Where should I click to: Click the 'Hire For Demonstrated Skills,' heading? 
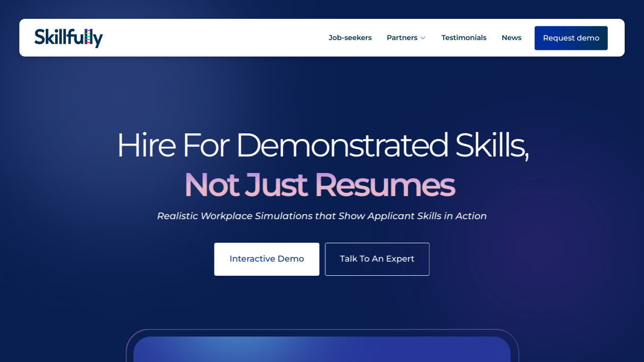[x=322, y=145]
